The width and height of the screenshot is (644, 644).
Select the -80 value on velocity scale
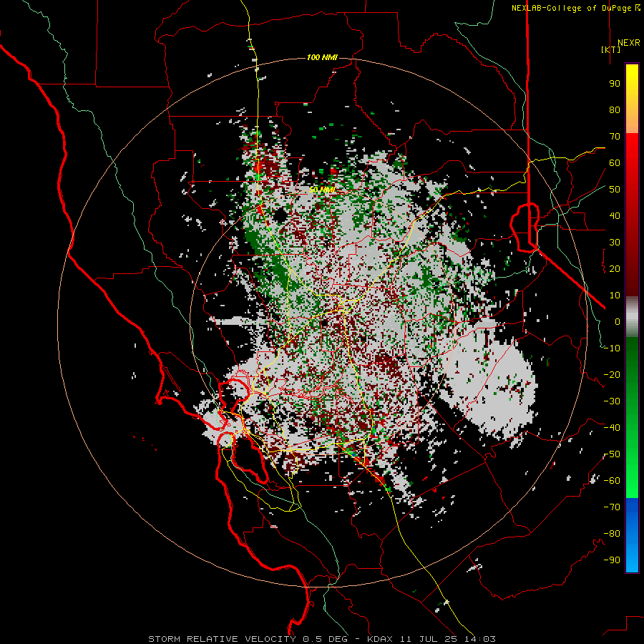(612, 534)
